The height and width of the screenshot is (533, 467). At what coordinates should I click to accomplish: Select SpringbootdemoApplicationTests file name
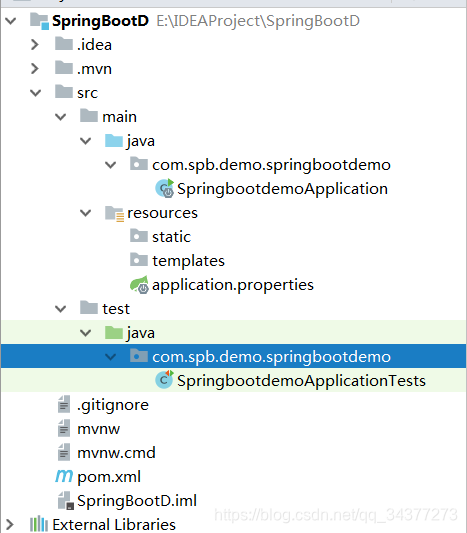(301, 381)
